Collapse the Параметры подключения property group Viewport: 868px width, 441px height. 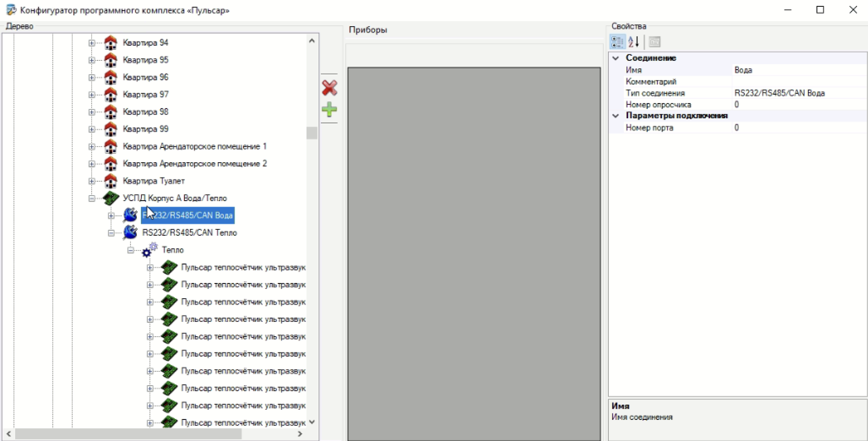coord(616,116)
